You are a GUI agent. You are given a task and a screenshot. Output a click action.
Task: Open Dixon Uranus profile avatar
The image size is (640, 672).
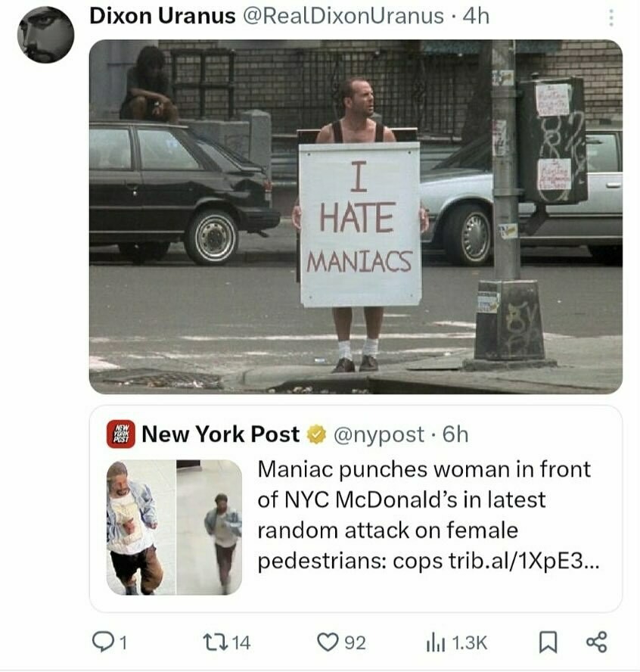pyautogui.click(x=46, y=35)
